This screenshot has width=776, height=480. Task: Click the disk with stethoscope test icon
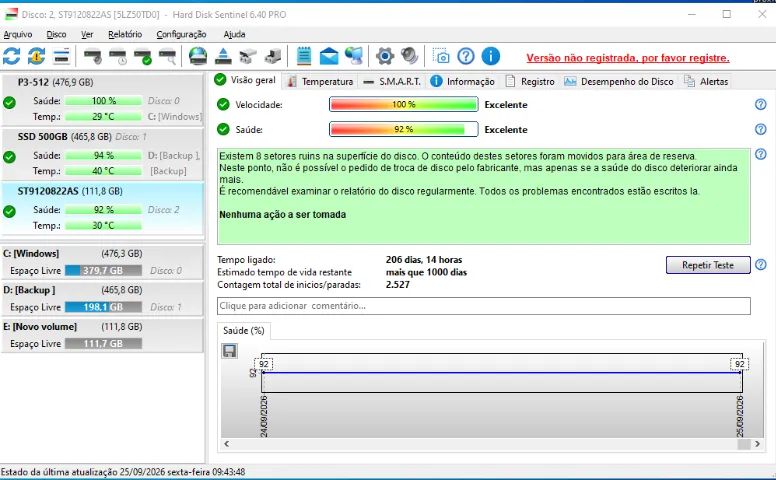(93, 56)
